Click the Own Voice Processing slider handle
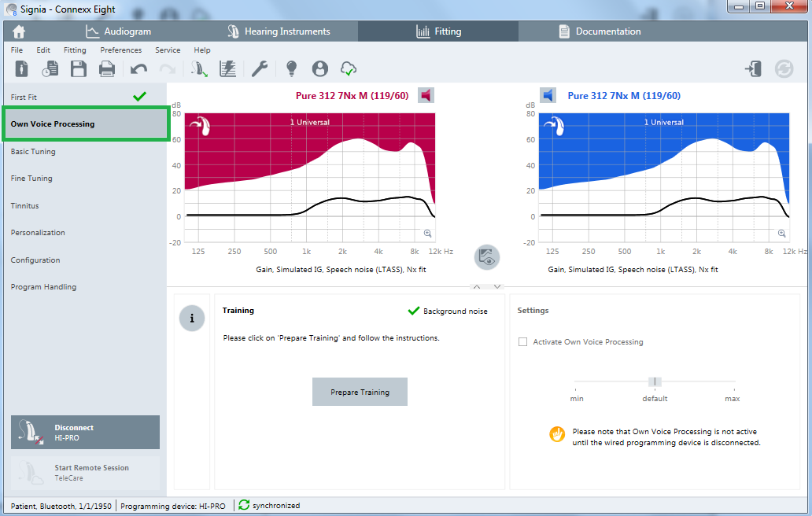The height and width of the screenshot is (516, 812). click(x=655, y=382)
